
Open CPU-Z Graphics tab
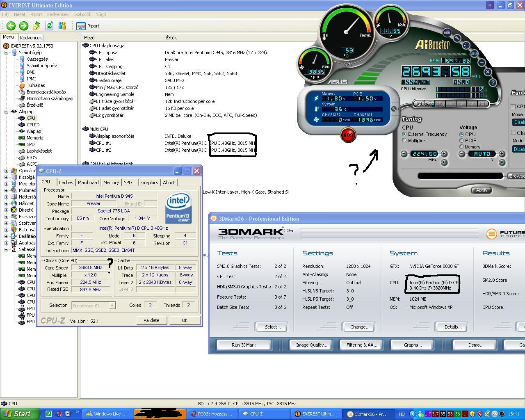pyautogui.click(x=149, y=183)
